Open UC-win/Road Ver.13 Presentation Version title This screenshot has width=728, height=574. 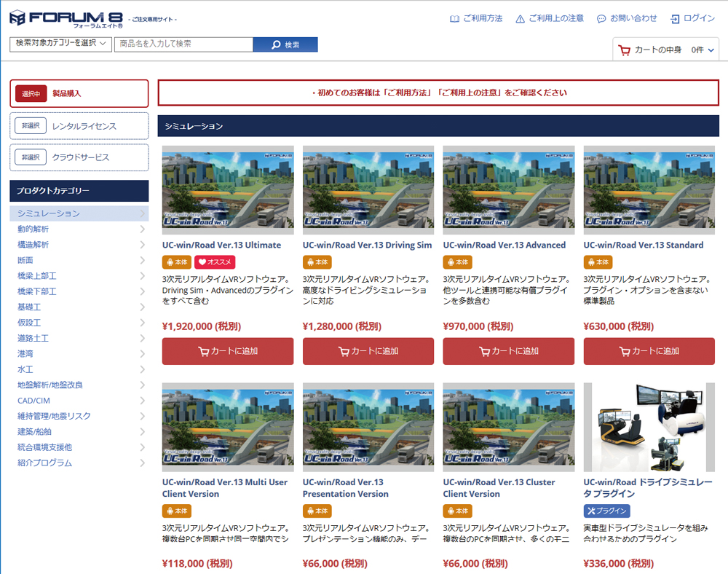345,488
